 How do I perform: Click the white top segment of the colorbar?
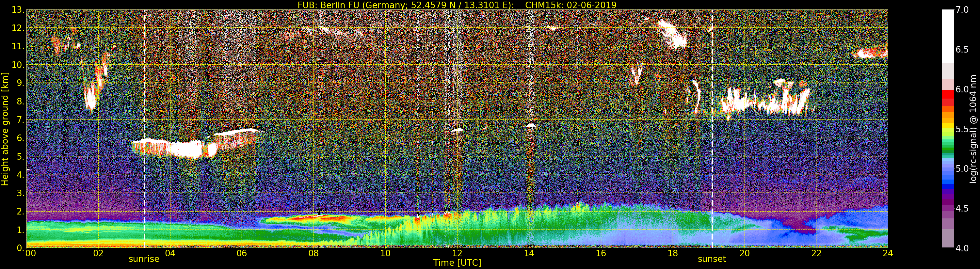click(x=948, y=36)
